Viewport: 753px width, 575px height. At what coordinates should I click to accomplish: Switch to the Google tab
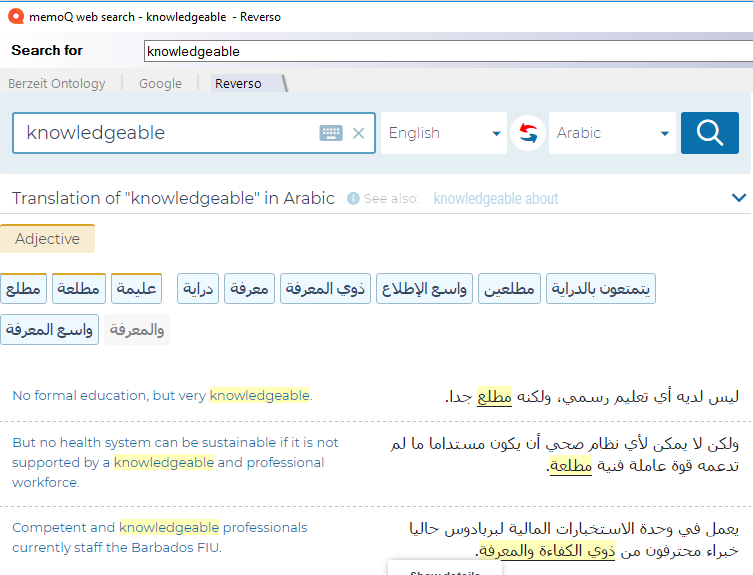(x=160, y=84)
